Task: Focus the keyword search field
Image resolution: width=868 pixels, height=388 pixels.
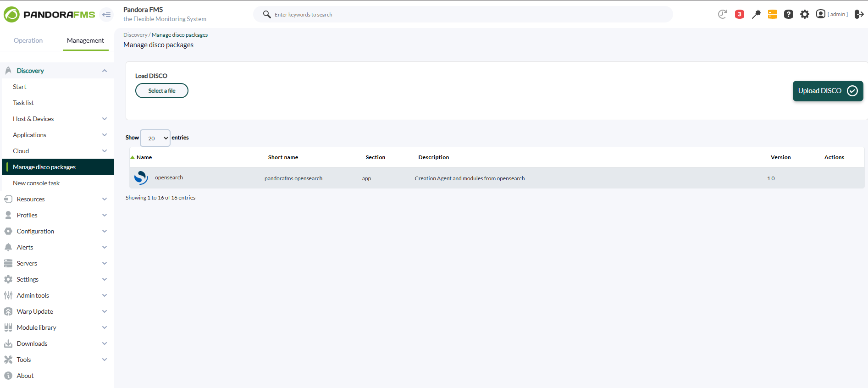Action: 463,14
